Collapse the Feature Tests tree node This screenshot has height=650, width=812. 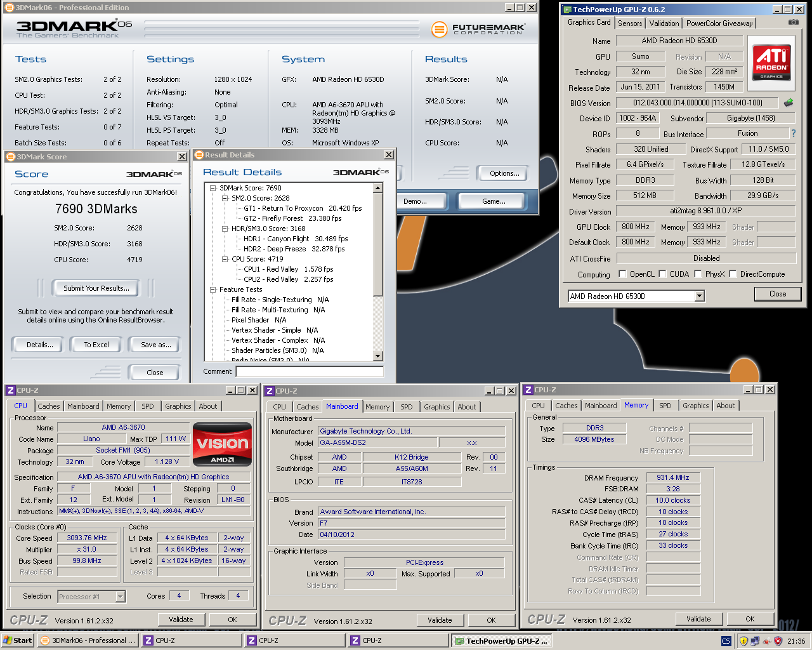click(213, 289)
